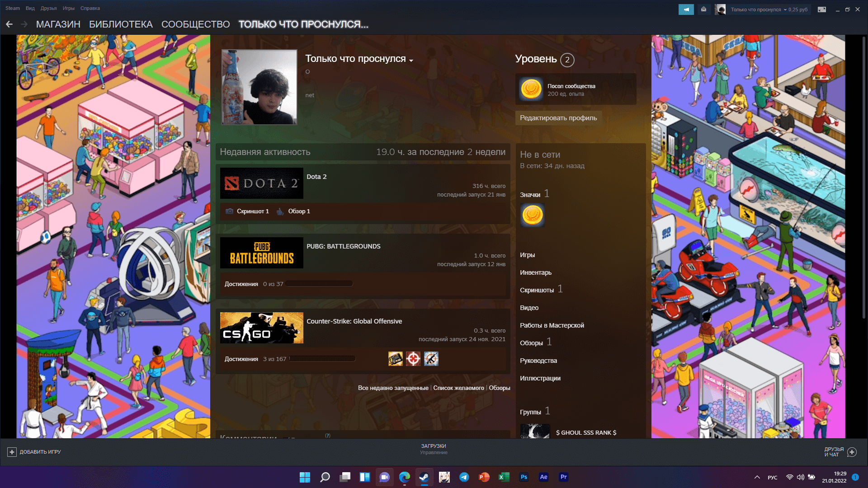
Task: Open the PUBG: BATTLEGROUNDS banner
Action: coord(262,253)
